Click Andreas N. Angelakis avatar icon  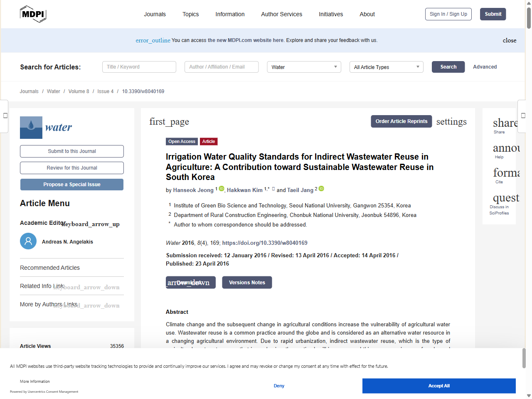click(x=28, y=241)
